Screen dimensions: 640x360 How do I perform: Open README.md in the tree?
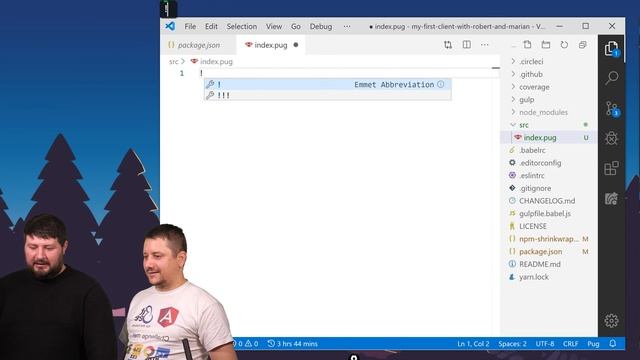click(540, 264)
